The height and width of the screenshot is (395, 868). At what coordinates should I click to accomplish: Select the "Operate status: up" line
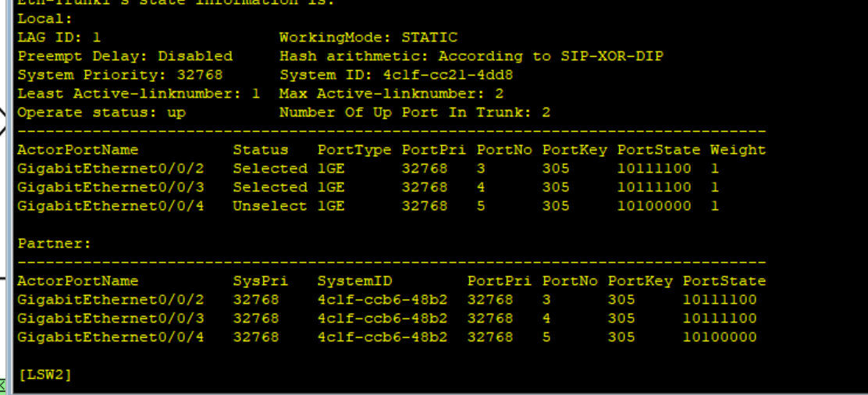[x=101, y=112]
